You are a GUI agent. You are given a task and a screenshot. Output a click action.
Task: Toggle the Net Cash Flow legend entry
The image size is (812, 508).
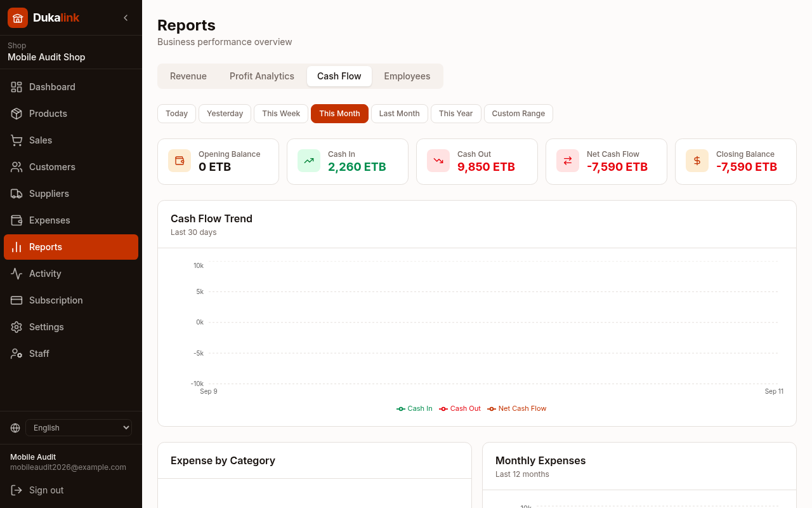pos(516,409)
